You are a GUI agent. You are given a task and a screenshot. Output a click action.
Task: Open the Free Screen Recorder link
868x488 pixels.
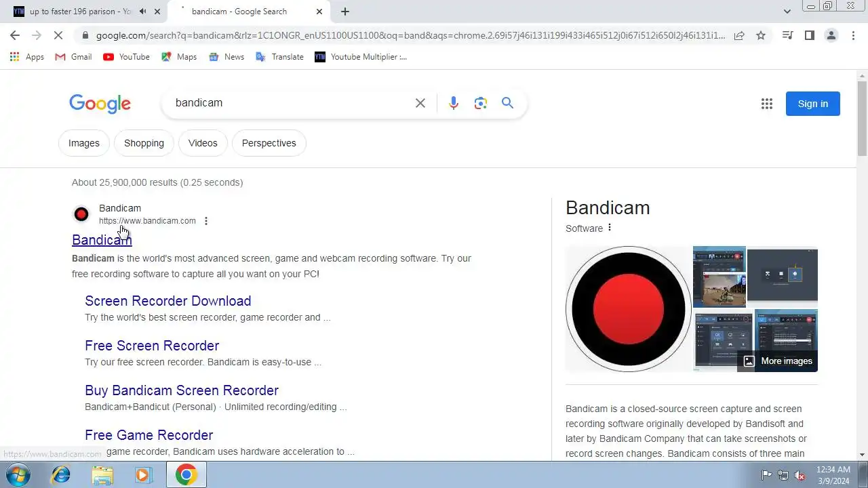(x=152, y=346)
